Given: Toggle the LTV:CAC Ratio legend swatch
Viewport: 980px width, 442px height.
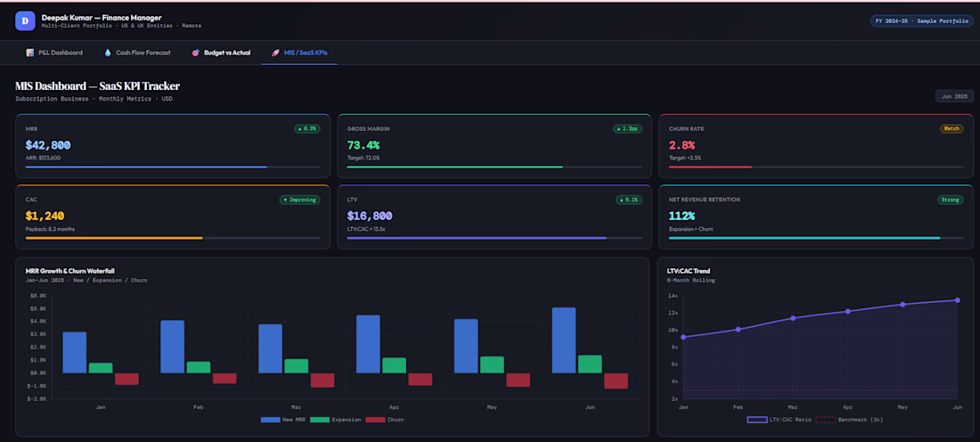Looking at the screenshot, I should (x=757, y=420).
